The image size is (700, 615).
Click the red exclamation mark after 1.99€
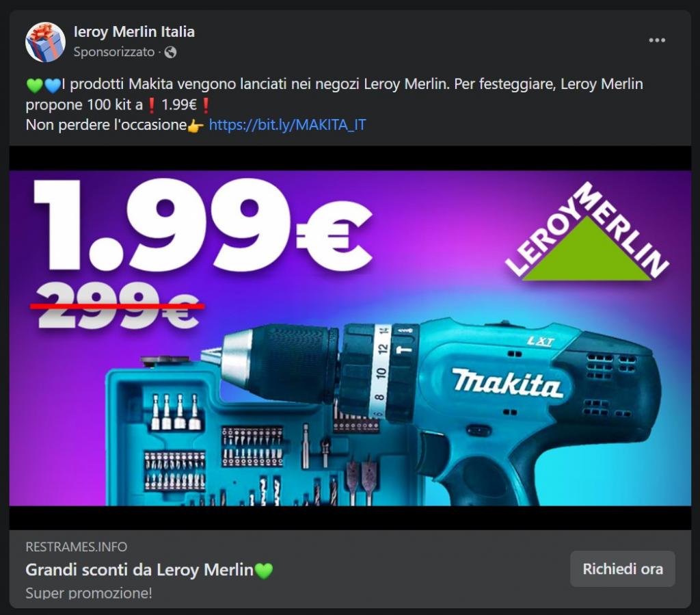click(205, 105)
